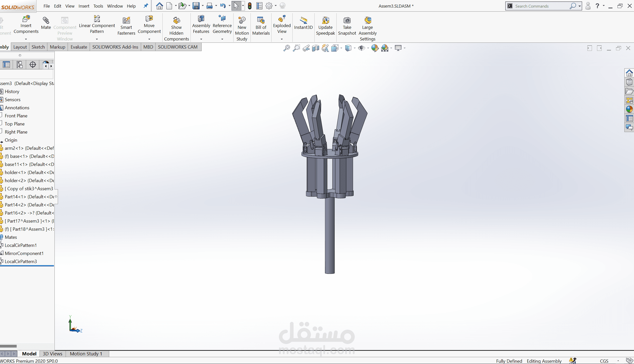Select the Mate tool
This screenshot has height=364, width=634.
point(46,23)
